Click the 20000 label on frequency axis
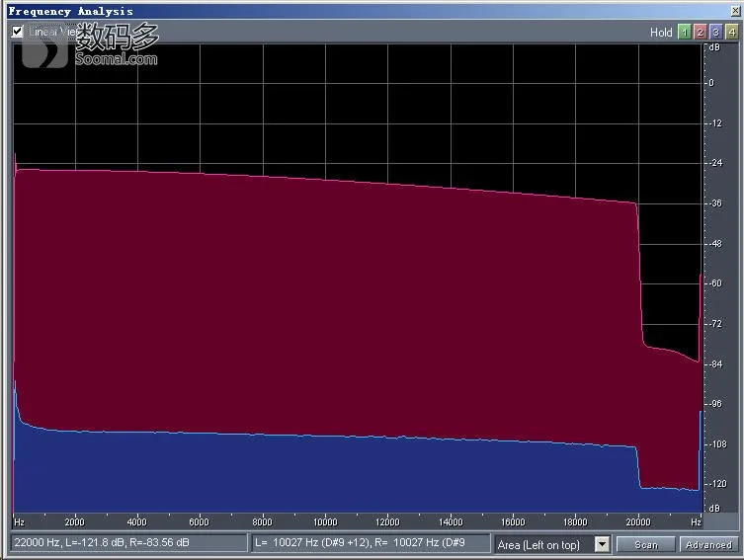The height and width of the screenshot is (560, 744). [x=637, y=522]
